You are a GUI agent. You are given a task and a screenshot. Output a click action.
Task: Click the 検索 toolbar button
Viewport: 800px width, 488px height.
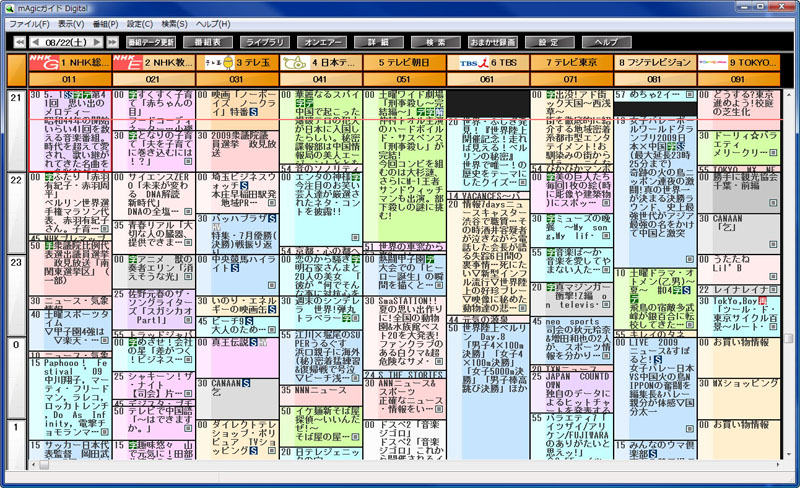(x=436, y=42)
